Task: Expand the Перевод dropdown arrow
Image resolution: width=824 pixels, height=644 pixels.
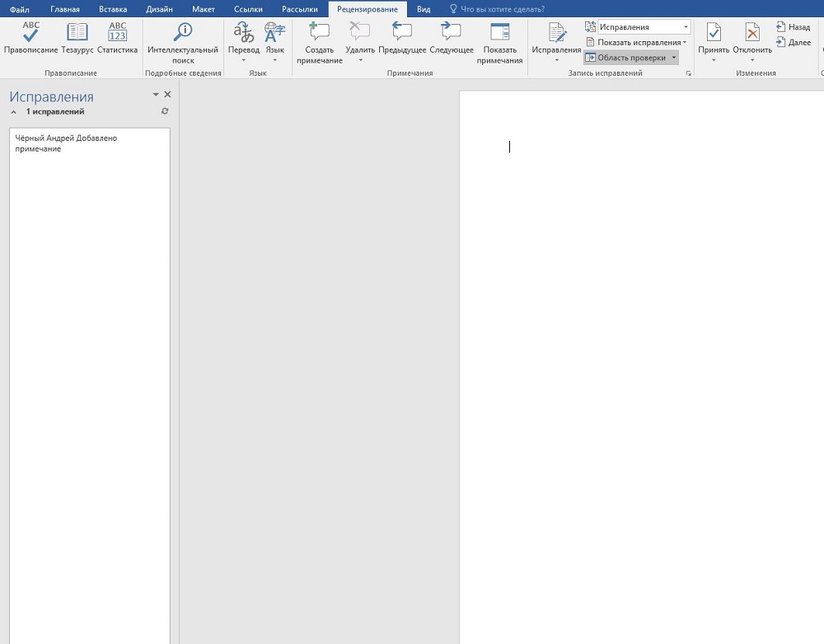Action: tap(243, 60)
